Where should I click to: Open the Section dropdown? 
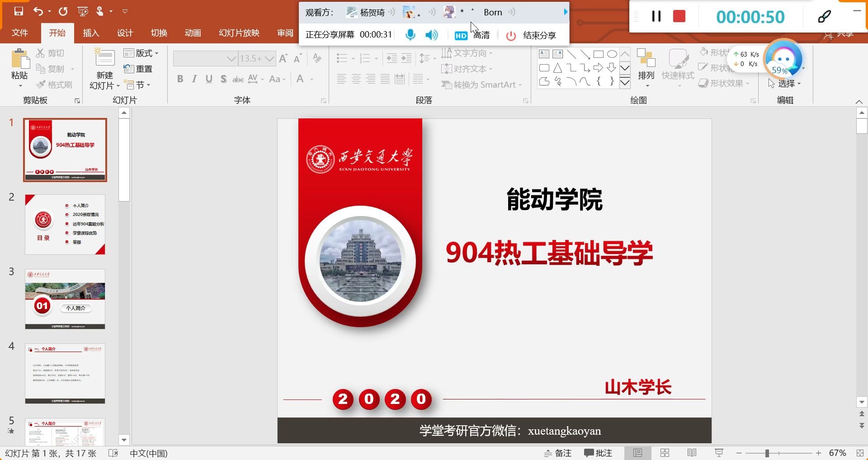click(137, 85)
